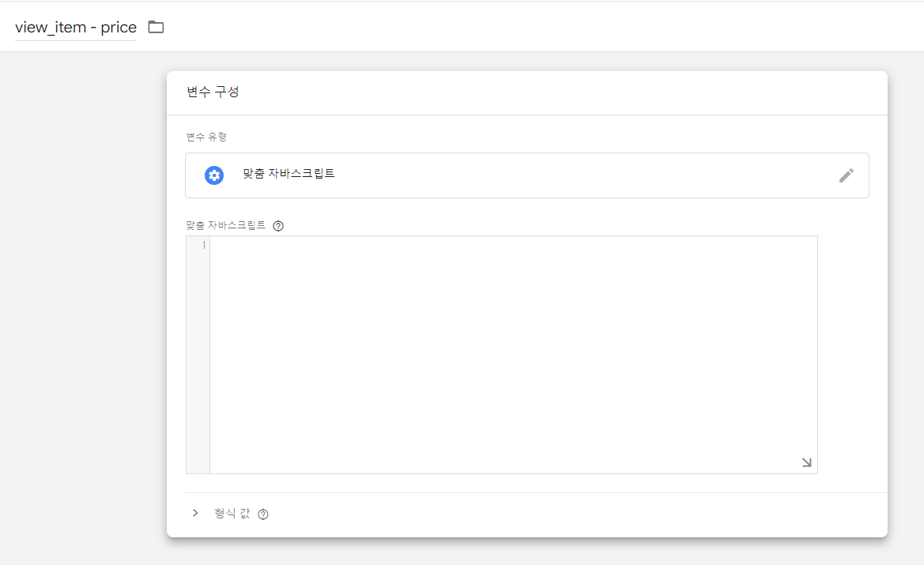Click the pencil icon to change variable type
The image size is (924, 565).
[846, 175]
